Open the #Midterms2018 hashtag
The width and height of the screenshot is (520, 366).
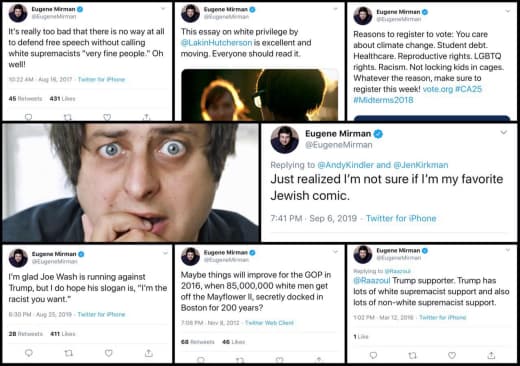click(x=383, y=100)
